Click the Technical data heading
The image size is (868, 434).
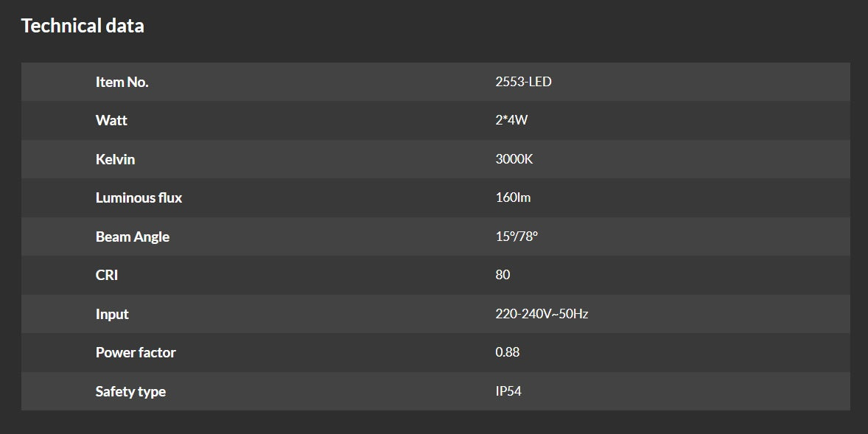(x=83, y=26)
